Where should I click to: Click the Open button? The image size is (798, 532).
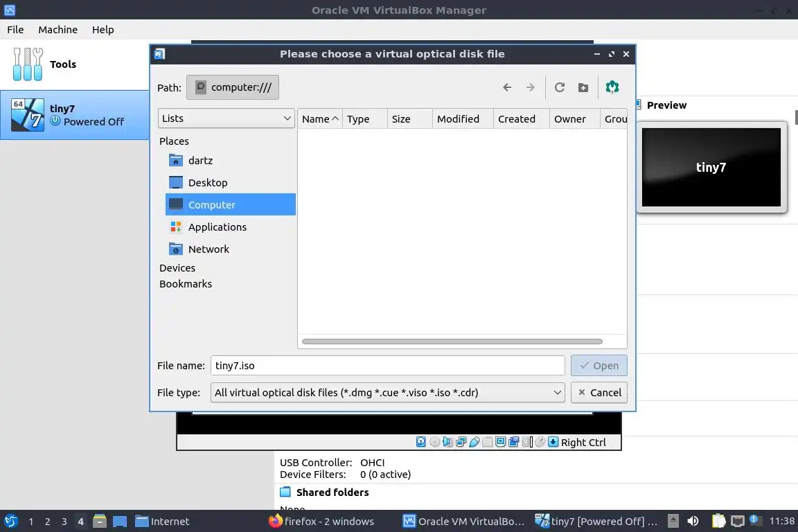(599, 366)
